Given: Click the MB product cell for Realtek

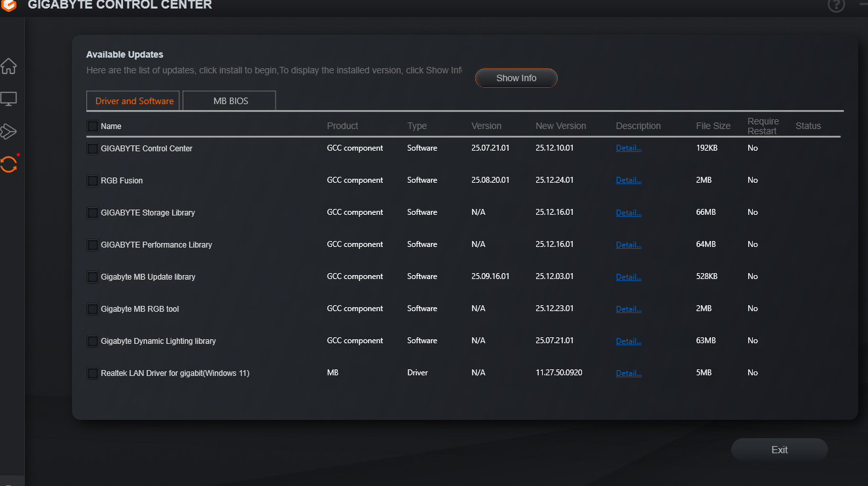Looking at the screenshot, I should point(333,373).
